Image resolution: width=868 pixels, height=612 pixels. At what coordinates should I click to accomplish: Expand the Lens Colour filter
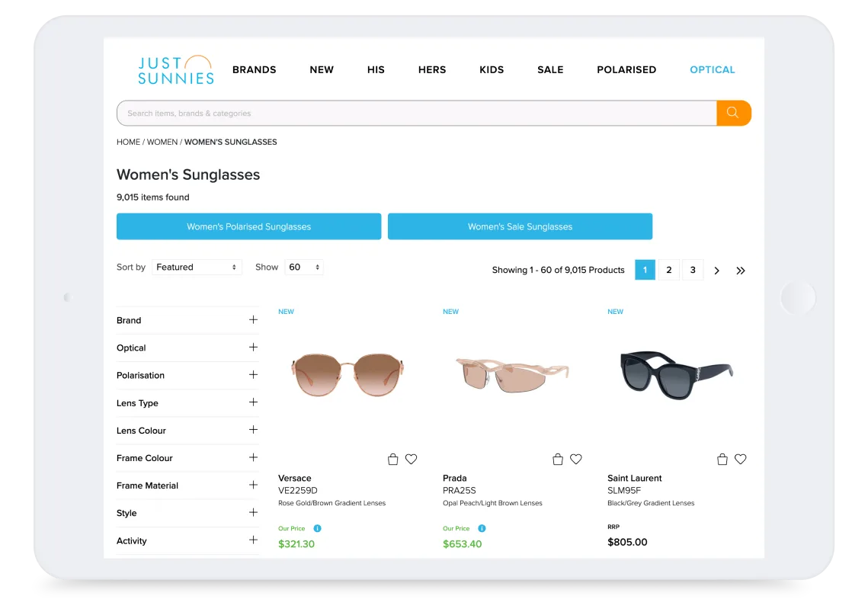pos(187,431)
